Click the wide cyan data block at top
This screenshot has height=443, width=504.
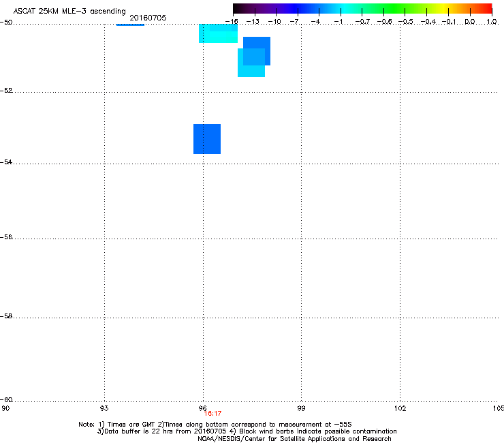click(218, 33)
